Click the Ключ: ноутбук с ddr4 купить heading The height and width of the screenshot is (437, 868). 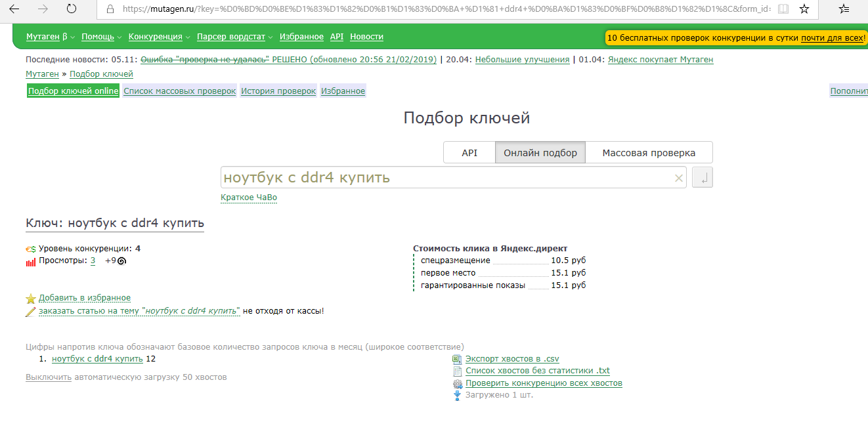(x=115, y=223)
